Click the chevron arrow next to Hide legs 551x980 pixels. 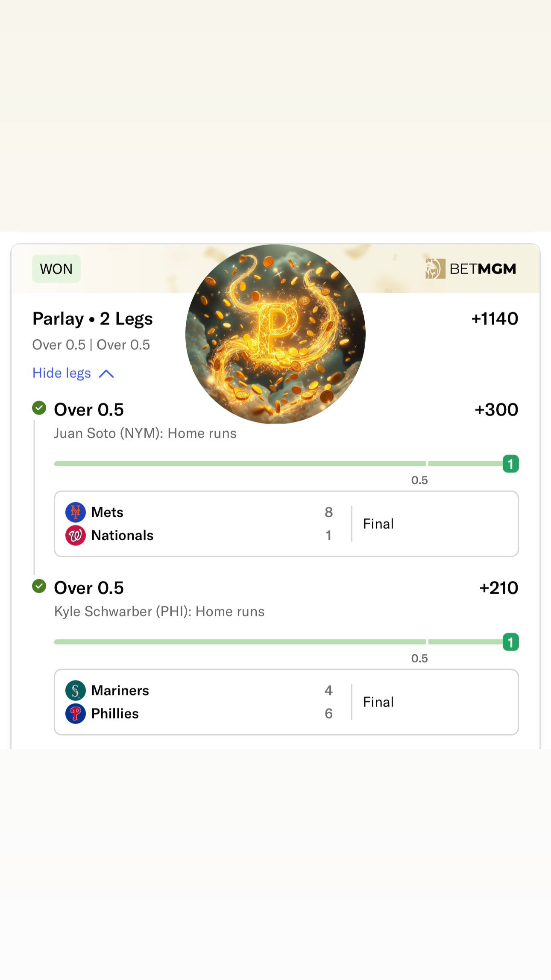(106, 374)
